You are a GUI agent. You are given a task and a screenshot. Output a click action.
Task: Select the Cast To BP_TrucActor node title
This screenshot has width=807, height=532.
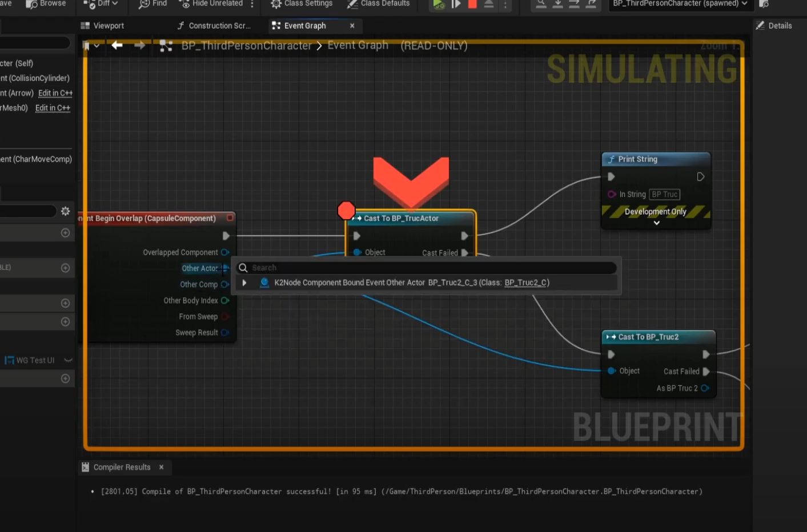pos(401,218)
